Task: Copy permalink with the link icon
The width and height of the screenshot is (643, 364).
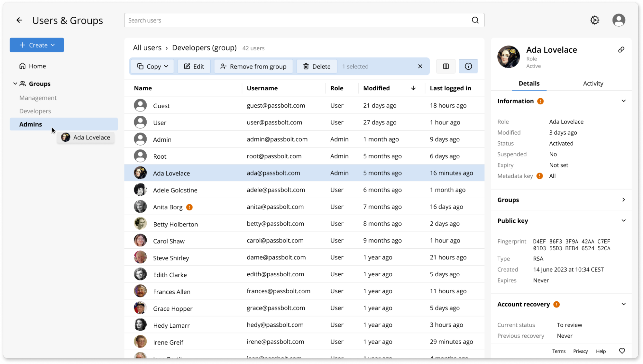Action: [621, 49]
